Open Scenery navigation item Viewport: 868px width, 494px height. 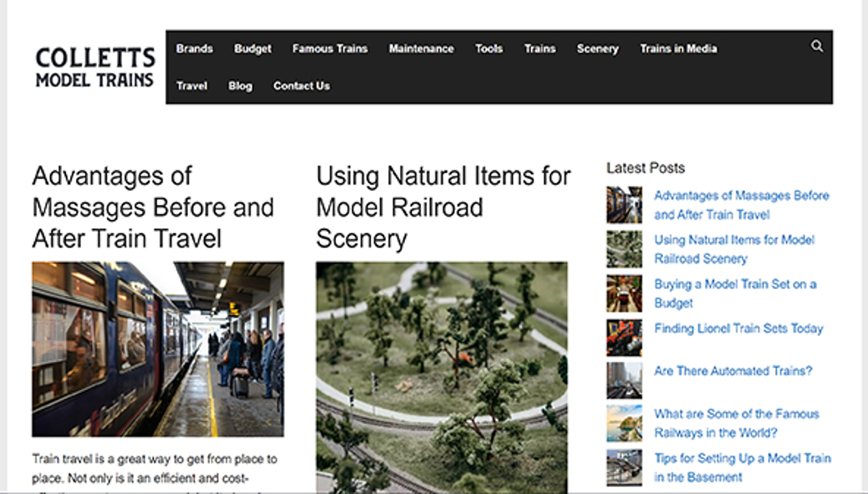tap(598, 49)
